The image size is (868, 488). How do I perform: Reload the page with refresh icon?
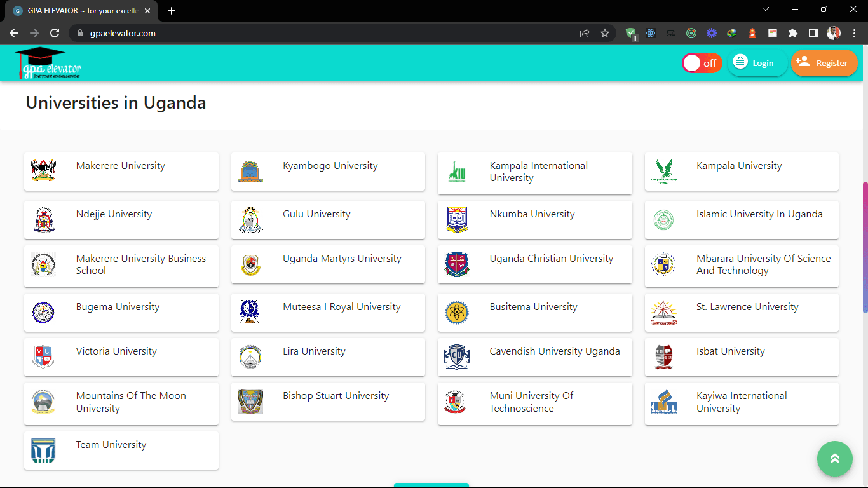(x=55, y=33)
